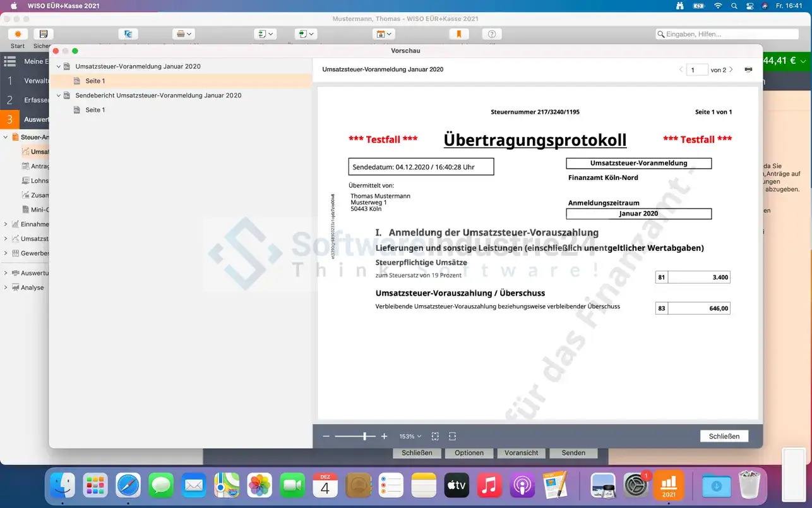Viewport: 812px width, 508px height.
Task: Click white Schließen button in preview window
Action: [x=724, y=436]
